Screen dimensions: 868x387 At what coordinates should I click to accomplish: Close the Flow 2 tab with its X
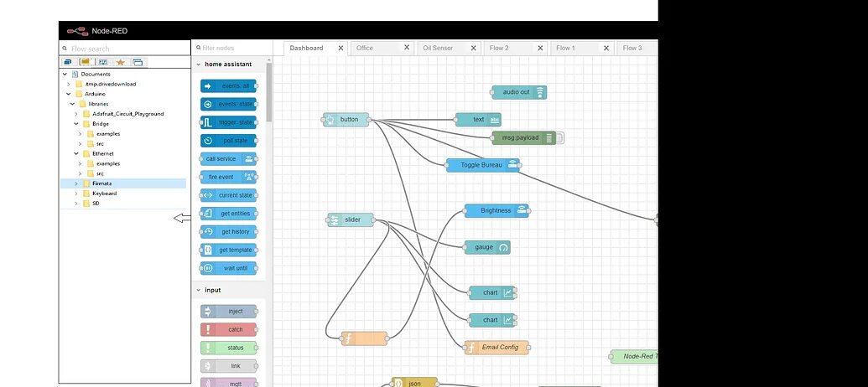pyautogui.click(x=541, y=48)
